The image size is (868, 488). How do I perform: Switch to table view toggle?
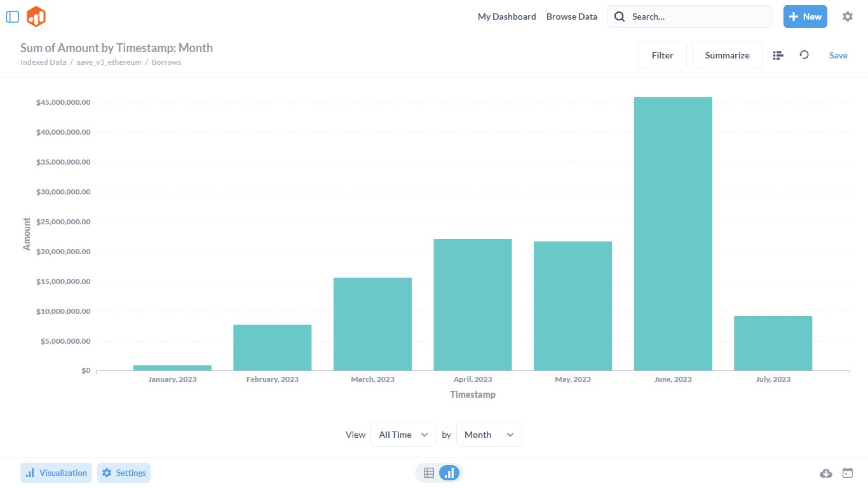(429, 473)
